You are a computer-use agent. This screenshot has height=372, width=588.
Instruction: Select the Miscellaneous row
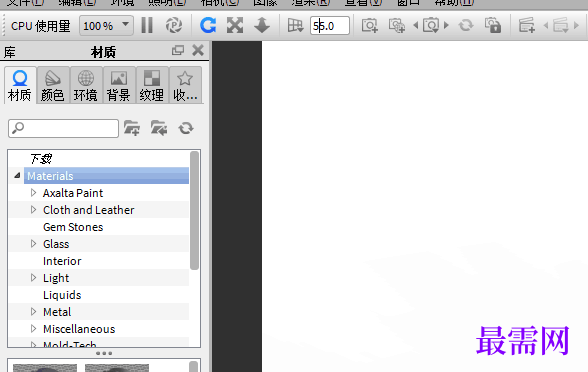point(79,329)
